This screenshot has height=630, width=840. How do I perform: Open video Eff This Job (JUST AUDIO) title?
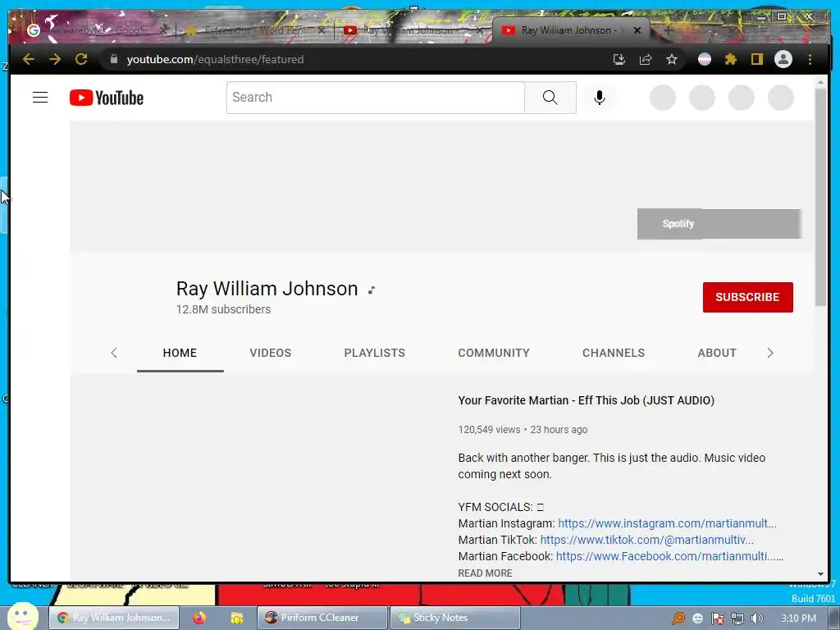[x=586, y=400]
